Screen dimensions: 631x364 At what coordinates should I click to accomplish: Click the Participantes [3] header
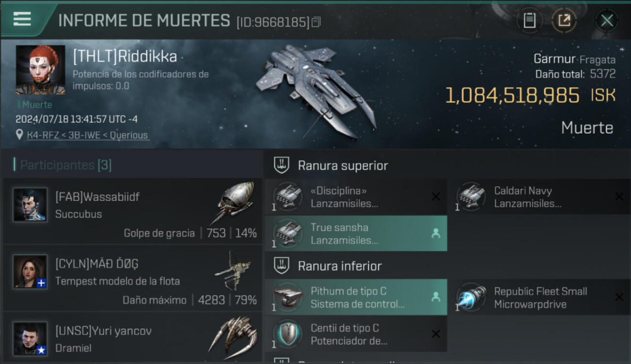pos(66,165)
